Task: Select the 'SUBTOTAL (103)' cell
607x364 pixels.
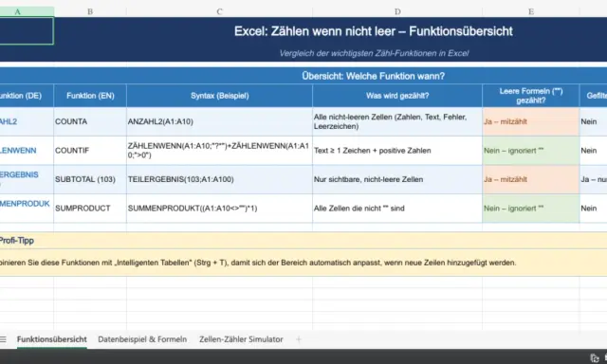Action: point(90,179)
